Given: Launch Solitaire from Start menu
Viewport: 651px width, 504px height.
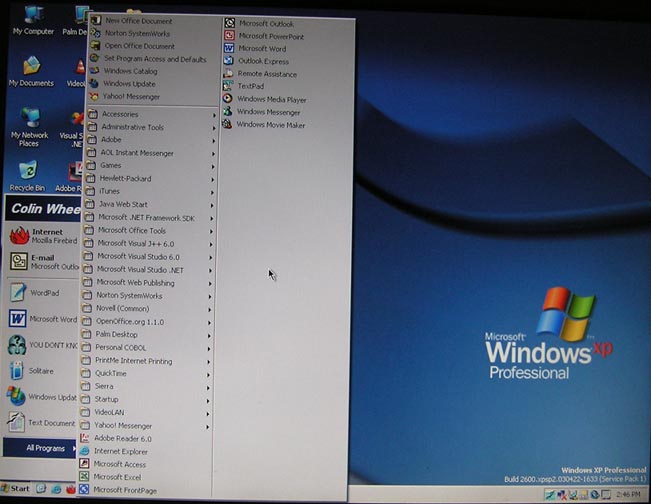Looking at the screenshot, I should [32, 371].
